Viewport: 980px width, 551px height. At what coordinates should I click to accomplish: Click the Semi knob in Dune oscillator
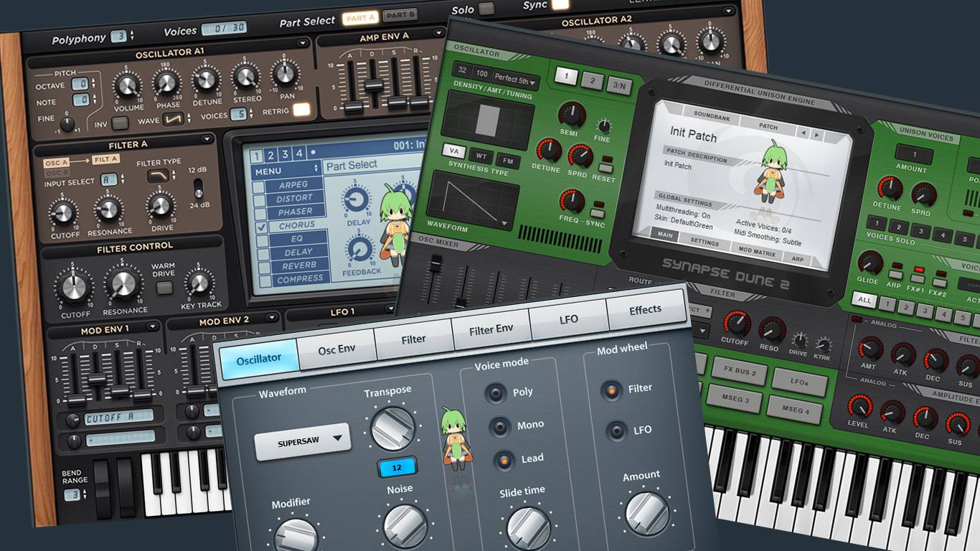coord(572,115)
